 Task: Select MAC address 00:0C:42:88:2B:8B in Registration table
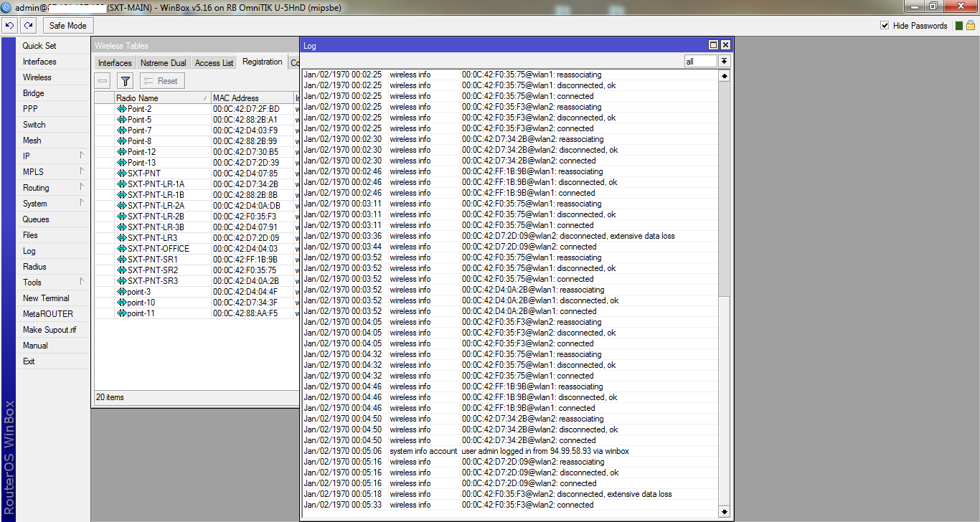(245, 195)
